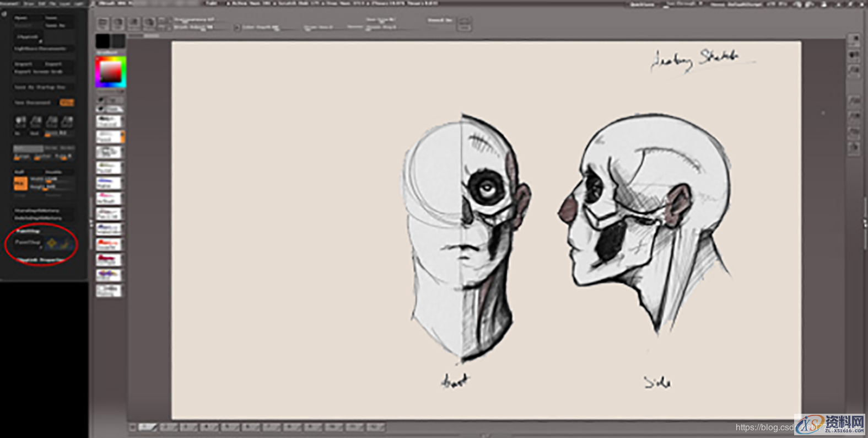Screen dimensions: 868x438
Task: Click the New Document button
Action: pos(33,103)
